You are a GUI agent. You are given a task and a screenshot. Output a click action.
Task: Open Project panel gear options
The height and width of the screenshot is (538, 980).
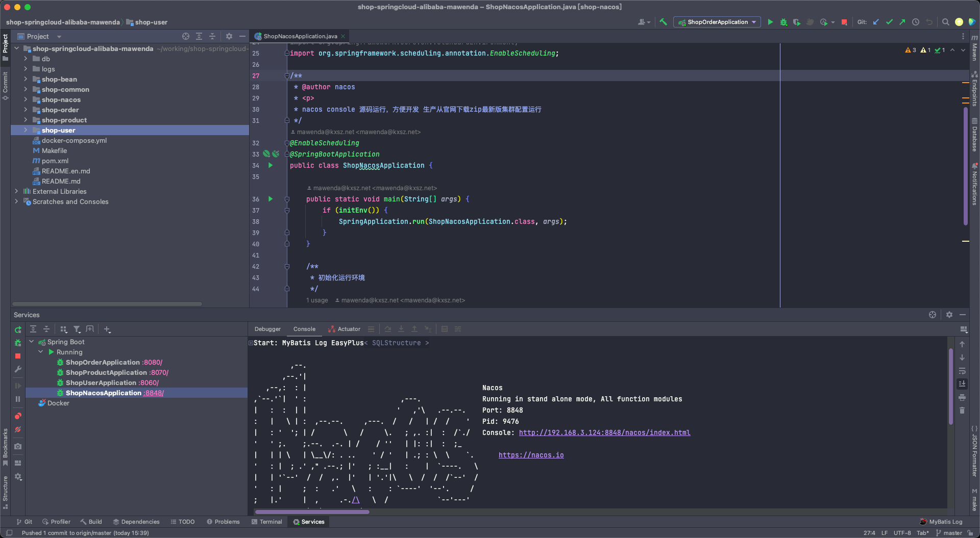[229, 36]
